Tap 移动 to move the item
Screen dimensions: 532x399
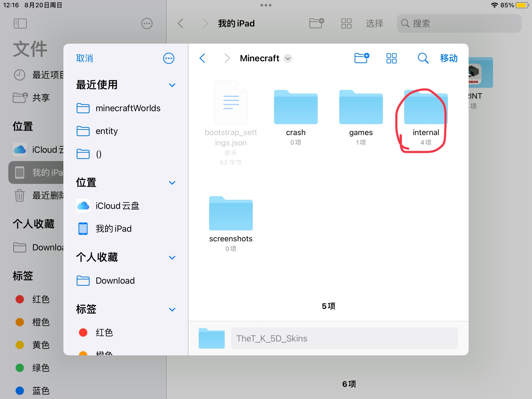(x=449, y=58)
